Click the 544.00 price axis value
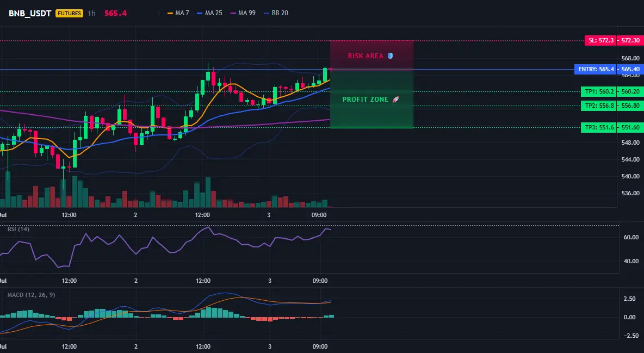 [x=630, y=159]
